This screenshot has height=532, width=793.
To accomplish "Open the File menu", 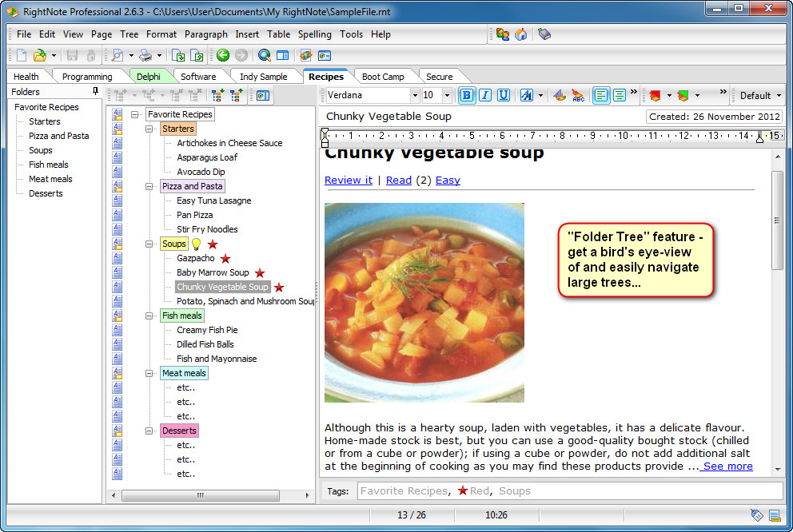I will pos(24,34).
